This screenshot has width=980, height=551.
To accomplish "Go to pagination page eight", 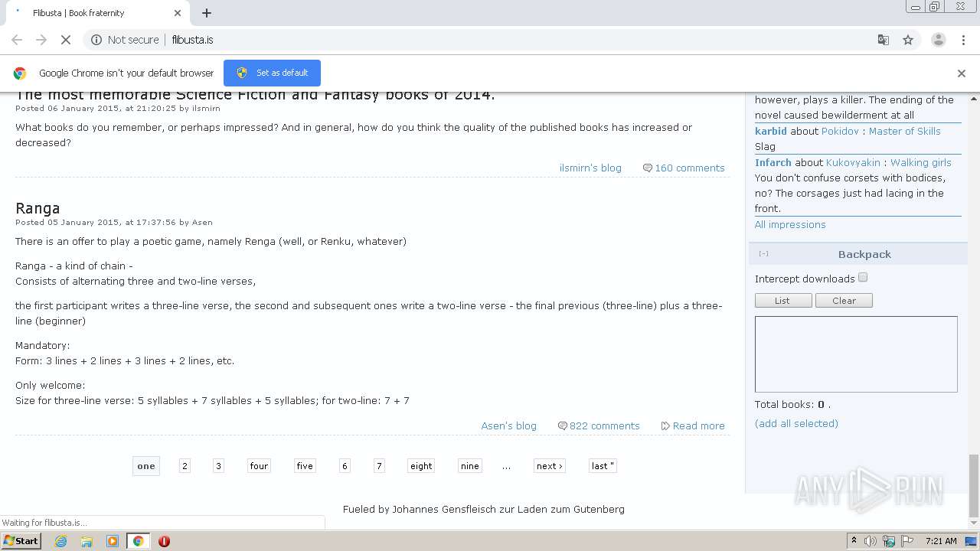I will click(421, 465).
